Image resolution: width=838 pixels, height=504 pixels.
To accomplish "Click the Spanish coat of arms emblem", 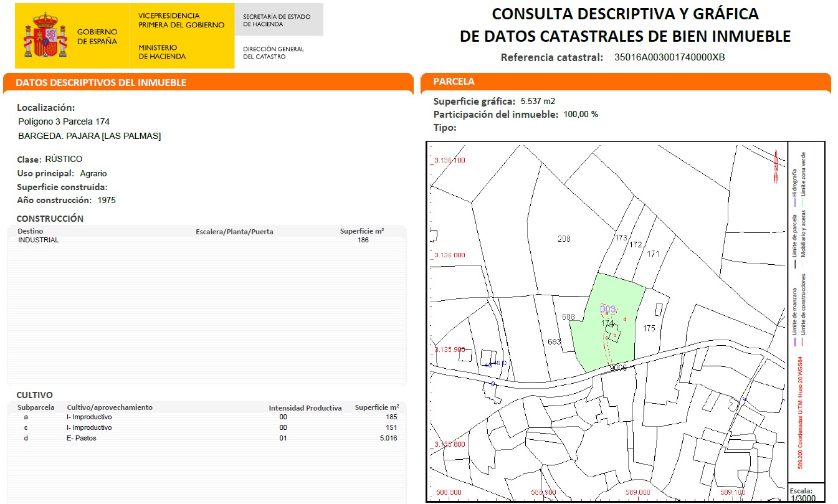I will click(x=45, y=36).
